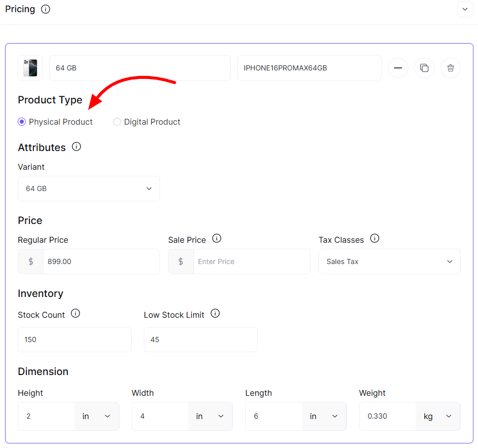
Task: Open the Width unit dropdown
Action: (x=210, y=416)
